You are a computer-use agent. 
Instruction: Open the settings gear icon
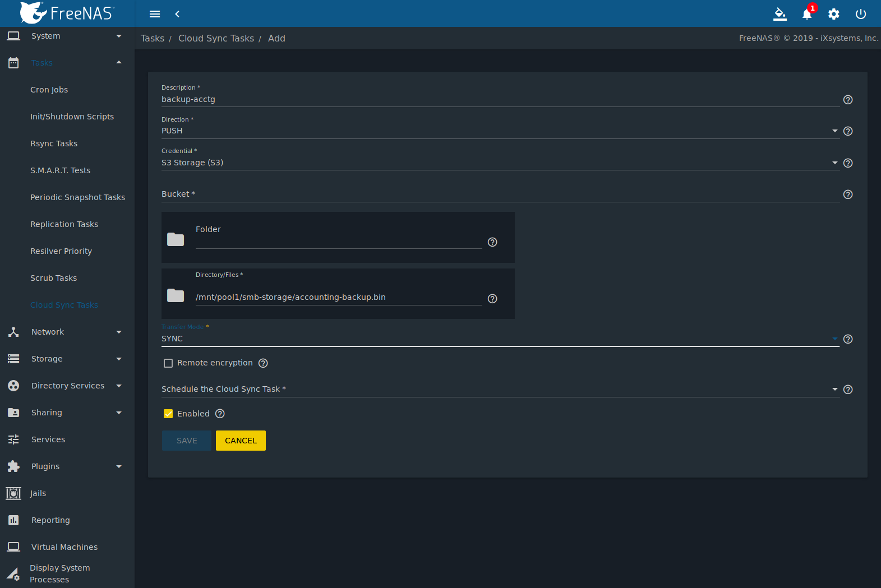[x=834, y=14]
